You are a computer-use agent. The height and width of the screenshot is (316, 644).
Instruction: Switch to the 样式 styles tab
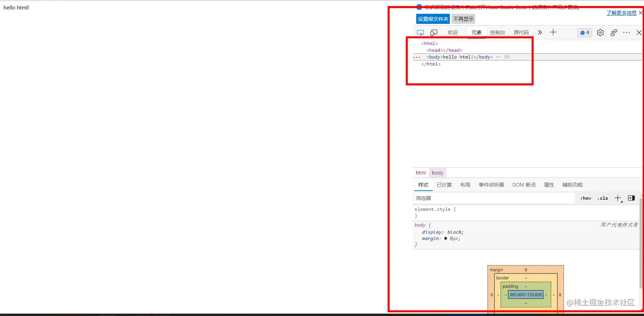coord(423,185)
